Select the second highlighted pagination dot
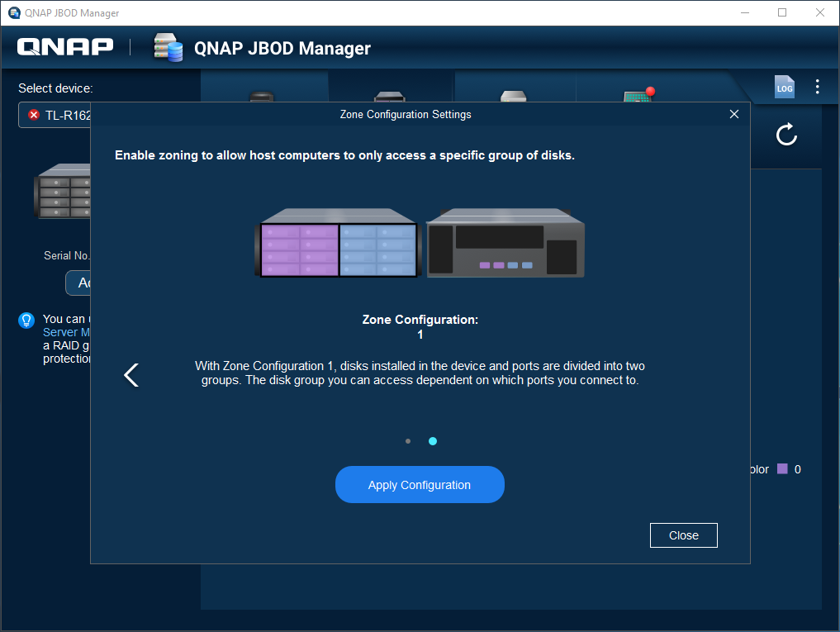The image size is (840, 632). point(433,441)
